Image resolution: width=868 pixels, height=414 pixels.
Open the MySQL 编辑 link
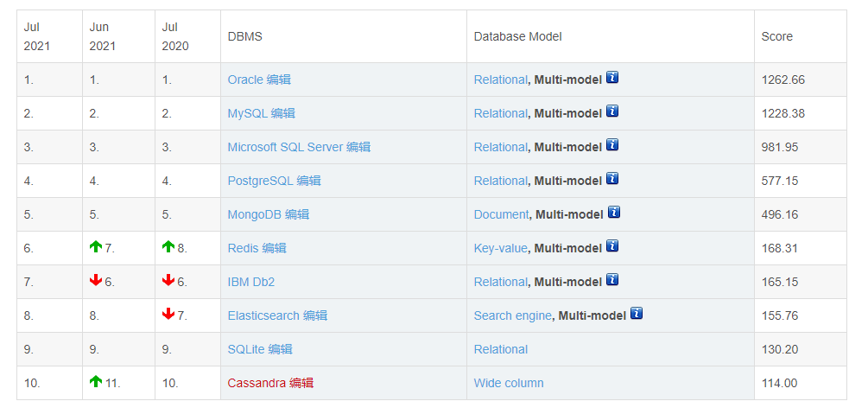coord(262,113)
